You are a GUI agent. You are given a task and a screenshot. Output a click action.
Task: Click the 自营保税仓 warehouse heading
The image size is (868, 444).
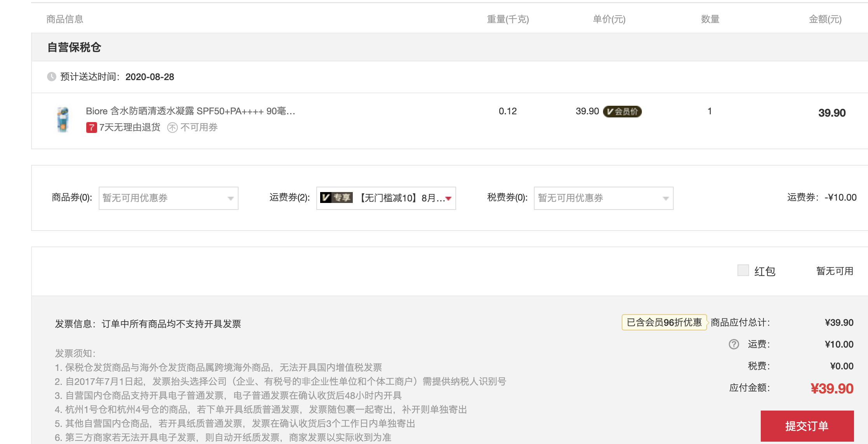(74, 47)
